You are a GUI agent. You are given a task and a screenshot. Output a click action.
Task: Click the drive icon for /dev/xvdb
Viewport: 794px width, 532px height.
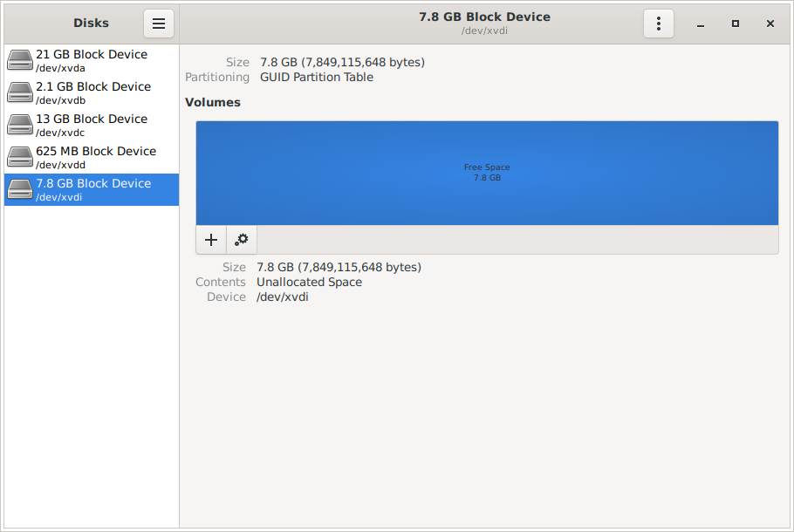tap(19, 92)
